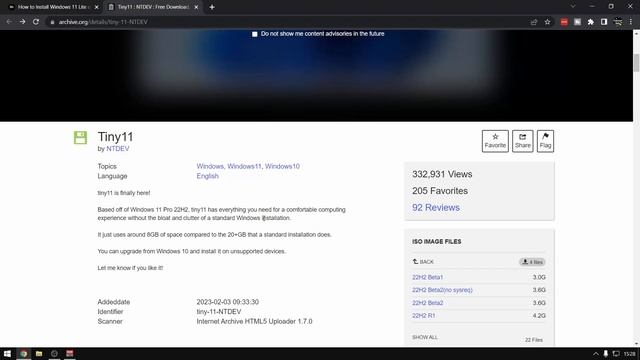This screenshot has height=360, width=640.
Task: Show hidden system tray icons
Action: coord(596,354)
